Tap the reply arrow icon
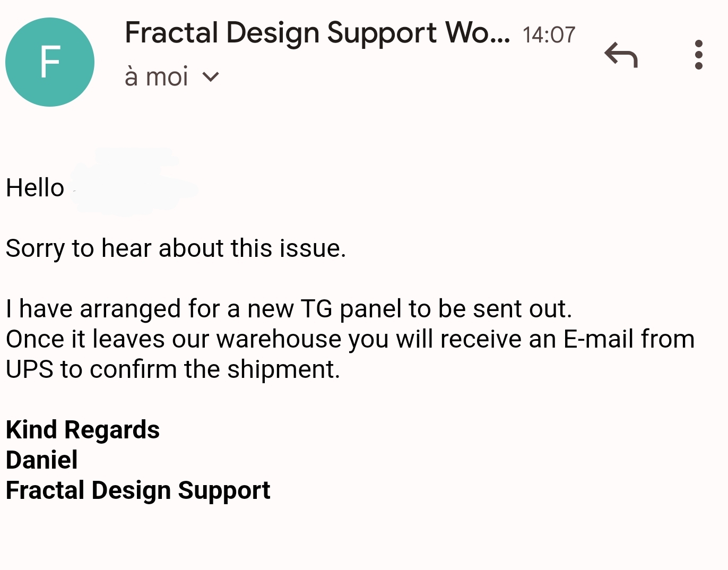Screen dimensions: 728x570 click(x=621, y=55)
